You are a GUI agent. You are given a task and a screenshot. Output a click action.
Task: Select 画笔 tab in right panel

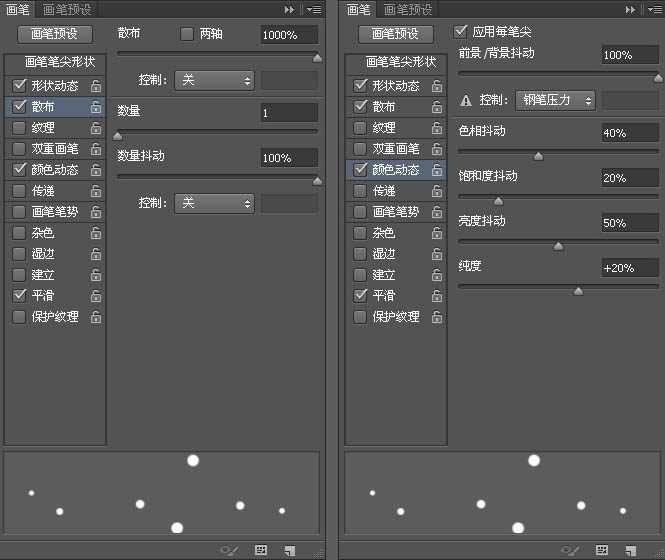358,9
